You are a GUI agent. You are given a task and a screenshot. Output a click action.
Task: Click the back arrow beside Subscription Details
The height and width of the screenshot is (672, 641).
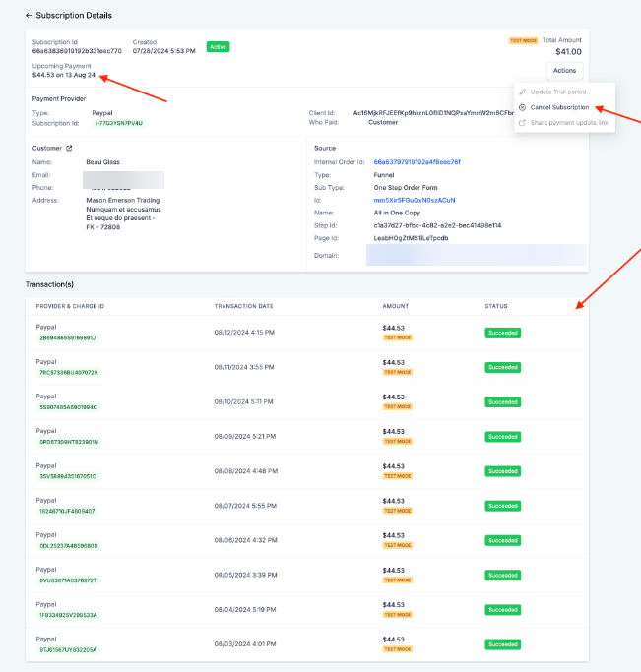coord(29,16)
